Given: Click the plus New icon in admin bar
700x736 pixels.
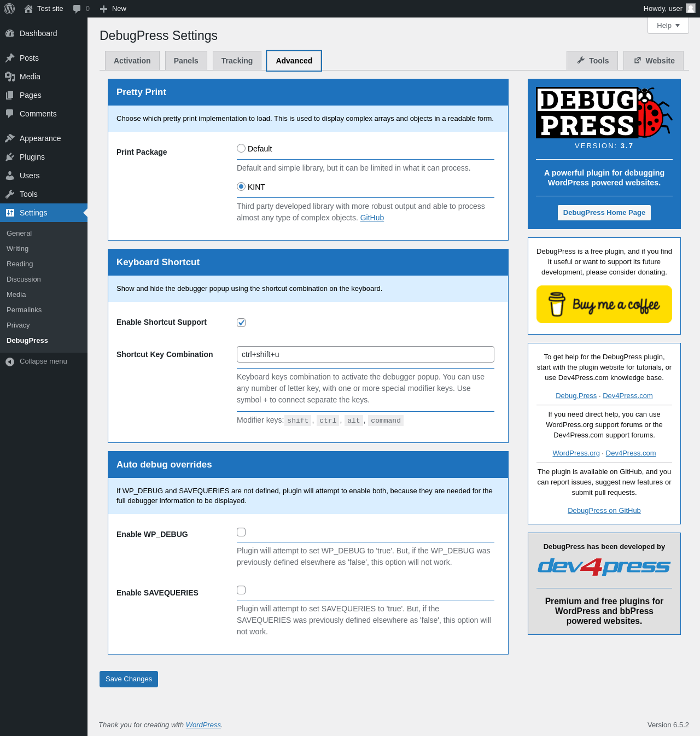Looking at the screenshot, I should tap(103, 9).
